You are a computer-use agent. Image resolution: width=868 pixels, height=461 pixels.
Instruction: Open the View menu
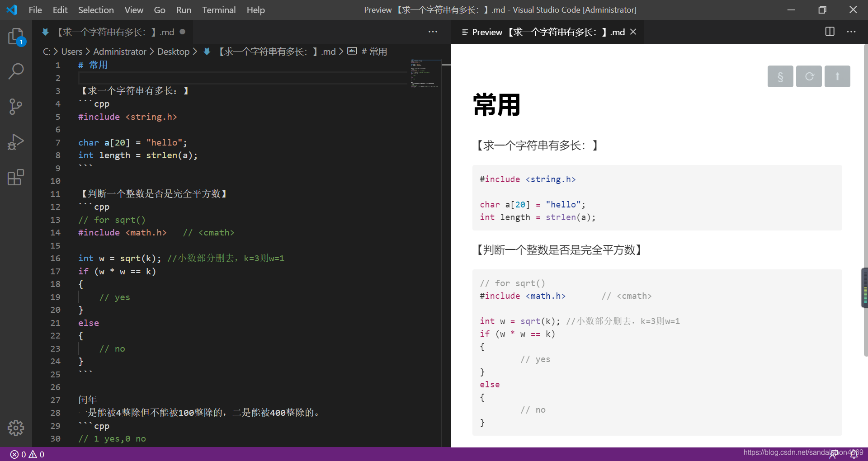click(134, 9)
